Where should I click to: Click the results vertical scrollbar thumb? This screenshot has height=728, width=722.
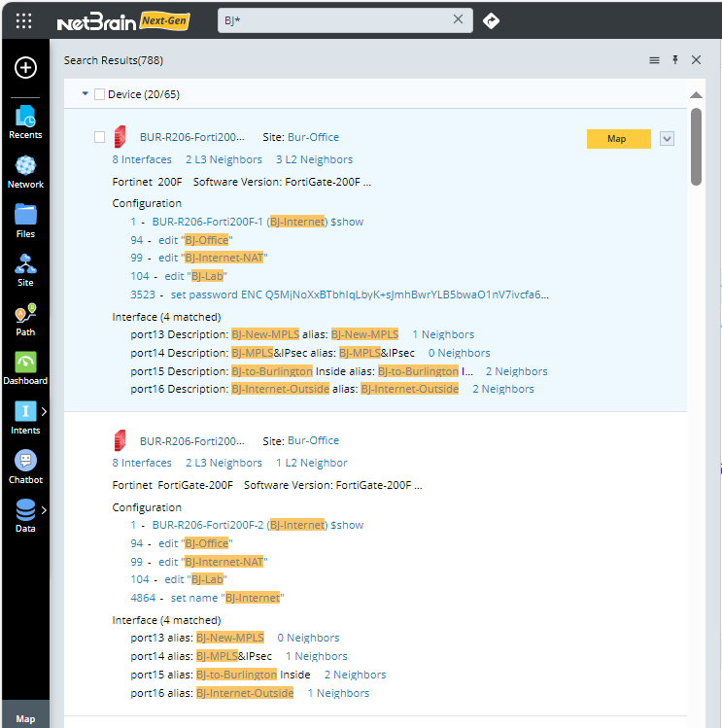pos(696,147)
